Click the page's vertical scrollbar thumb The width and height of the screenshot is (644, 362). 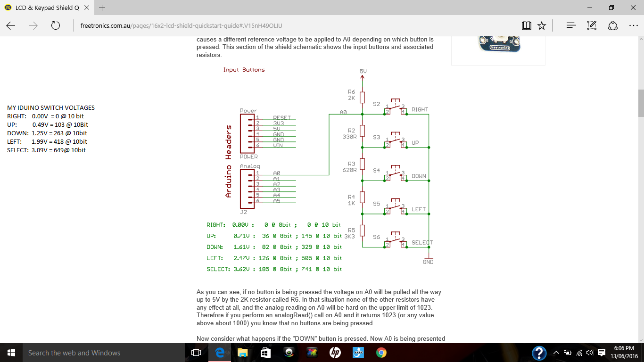click(x=641, y=103)
